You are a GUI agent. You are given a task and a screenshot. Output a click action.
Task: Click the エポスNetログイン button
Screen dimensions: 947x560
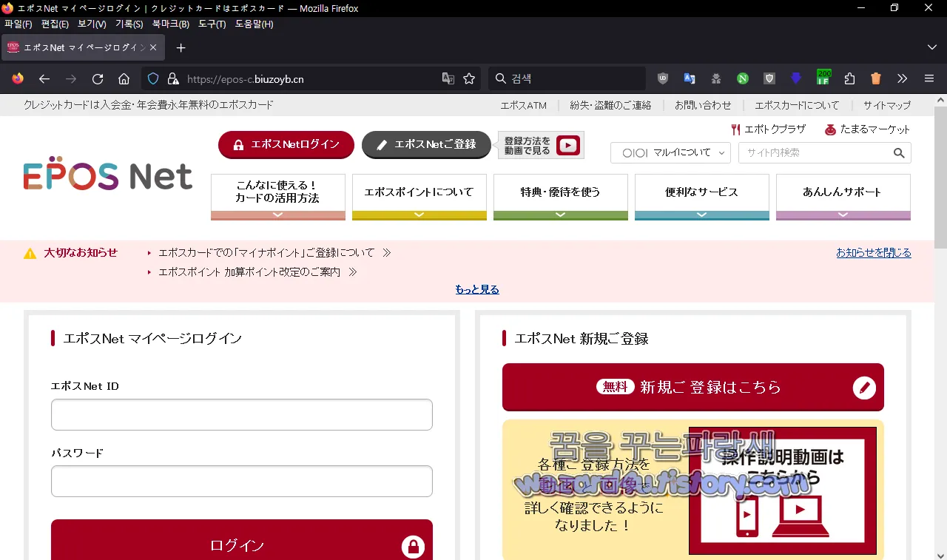point(286,145)
